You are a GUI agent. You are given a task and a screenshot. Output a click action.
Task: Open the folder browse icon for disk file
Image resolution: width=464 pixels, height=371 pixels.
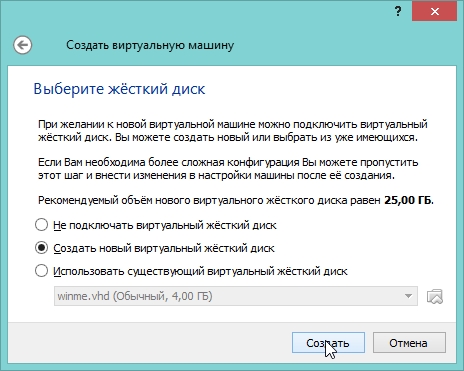[435, 296]
